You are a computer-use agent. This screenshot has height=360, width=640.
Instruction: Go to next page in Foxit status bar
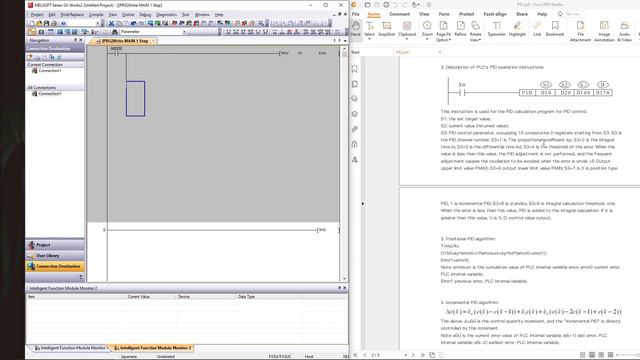tap(413, 355)
